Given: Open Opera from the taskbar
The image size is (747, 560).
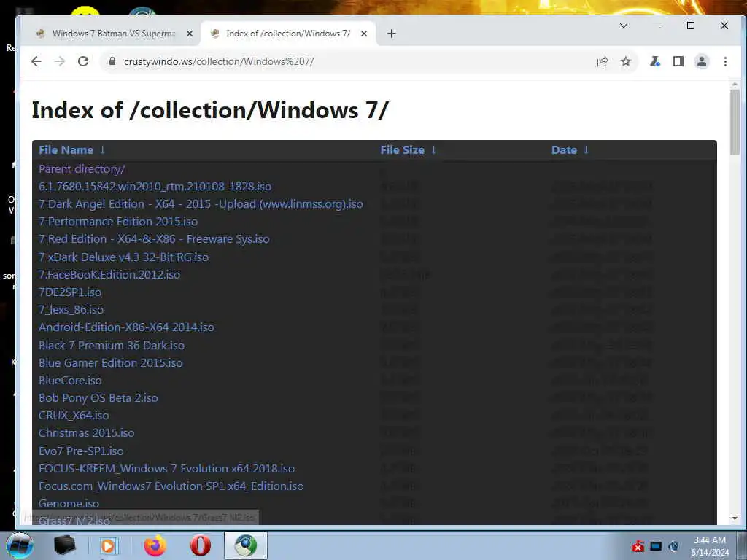Looking at the screenshot, I should (x=201, y=545).
